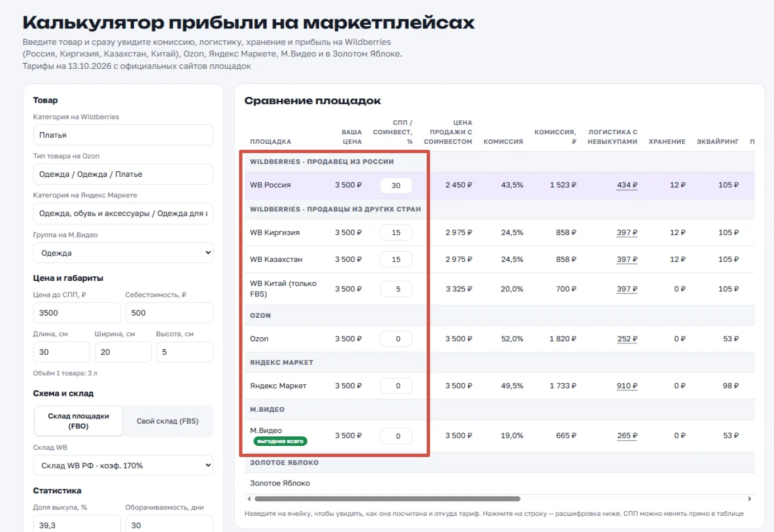Click the ХРАНЕНИЕ column header
Image resolution: width=774 pixels, height=532 pixels.
[x=667, y=142]
